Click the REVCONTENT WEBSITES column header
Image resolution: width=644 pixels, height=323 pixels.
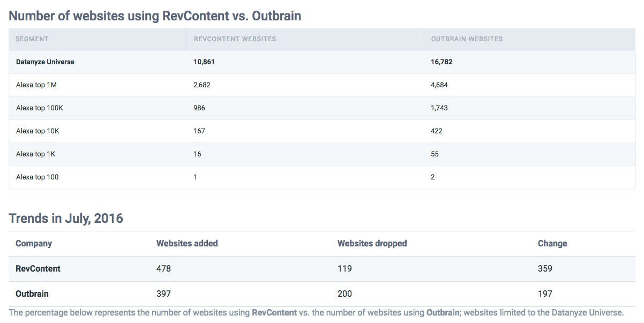point(235,39)
